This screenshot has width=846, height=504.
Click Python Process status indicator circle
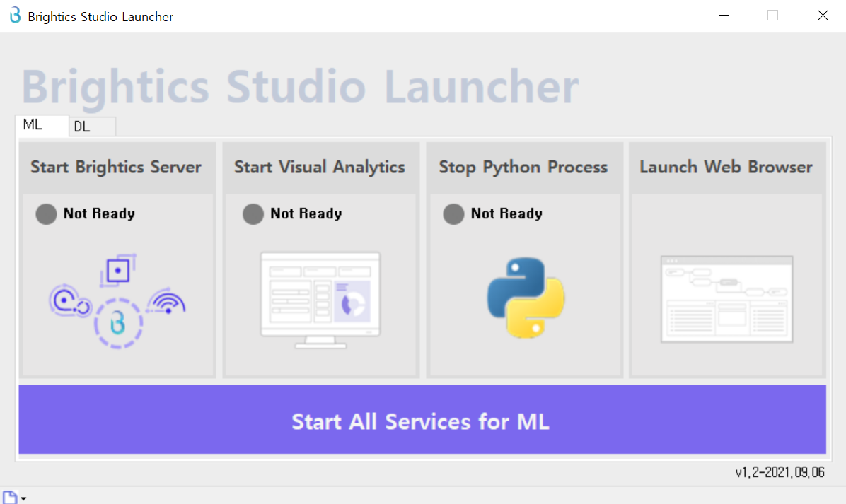tap(453, 214)
